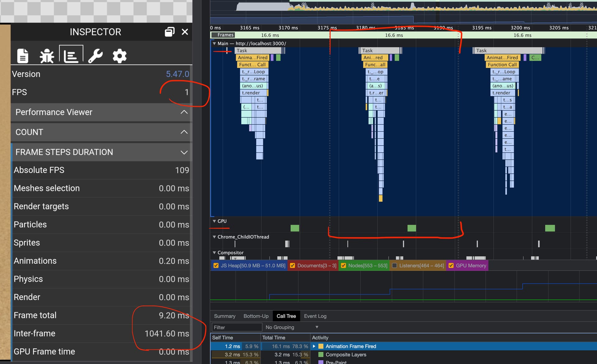Disable the GPU Memory checkbox
Screen dimensions: 597x364
(x=451, y=266)
